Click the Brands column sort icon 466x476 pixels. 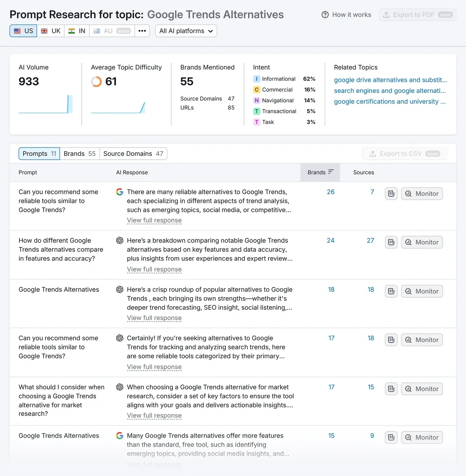[331, 172]
